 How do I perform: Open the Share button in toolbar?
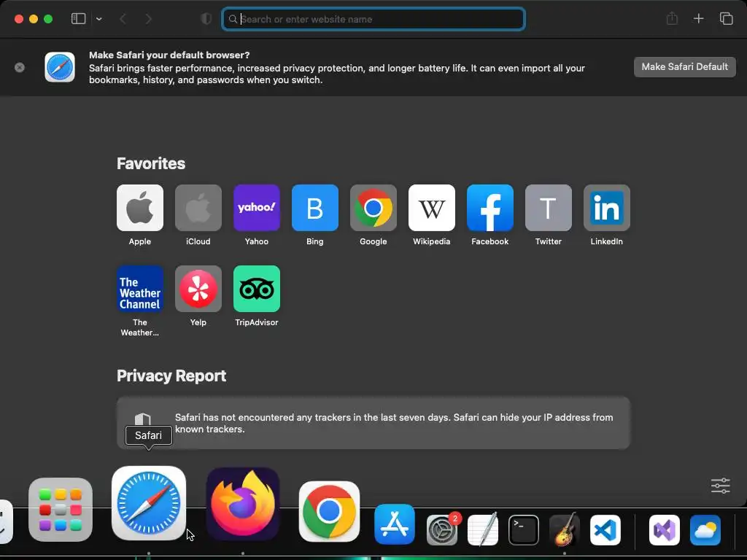coord(672,18)
